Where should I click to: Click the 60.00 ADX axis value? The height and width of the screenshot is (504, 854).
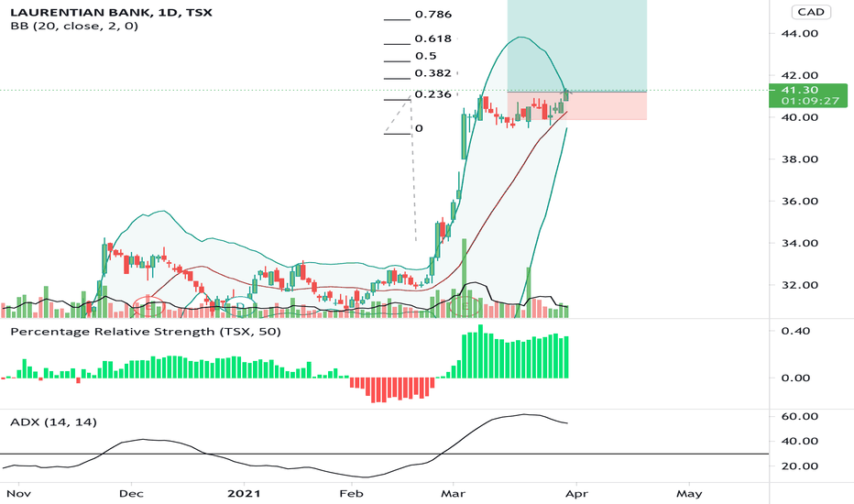[800, 416]
